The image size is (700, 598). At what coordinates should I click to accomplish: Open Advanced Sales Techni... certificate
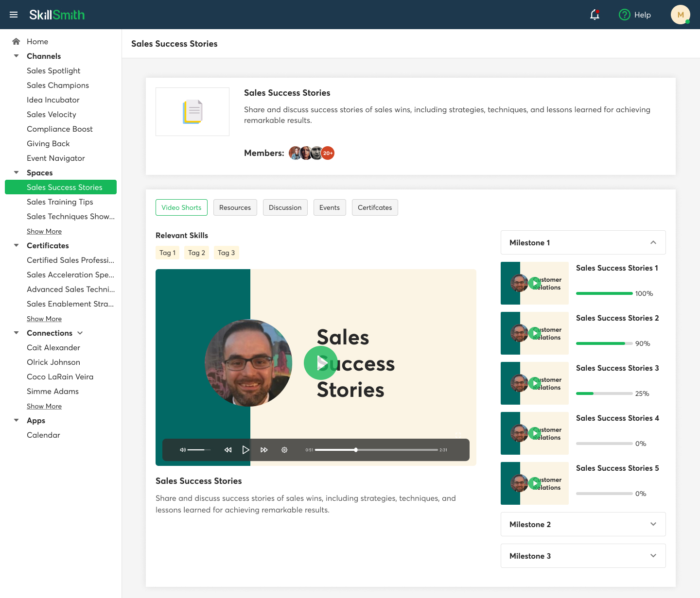[x=71, y=289]
